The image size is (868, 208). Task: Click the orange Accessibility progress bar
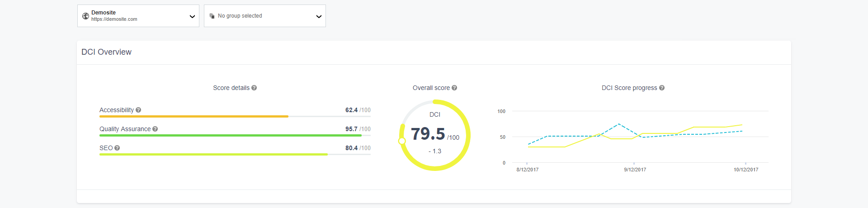point(194,117)
